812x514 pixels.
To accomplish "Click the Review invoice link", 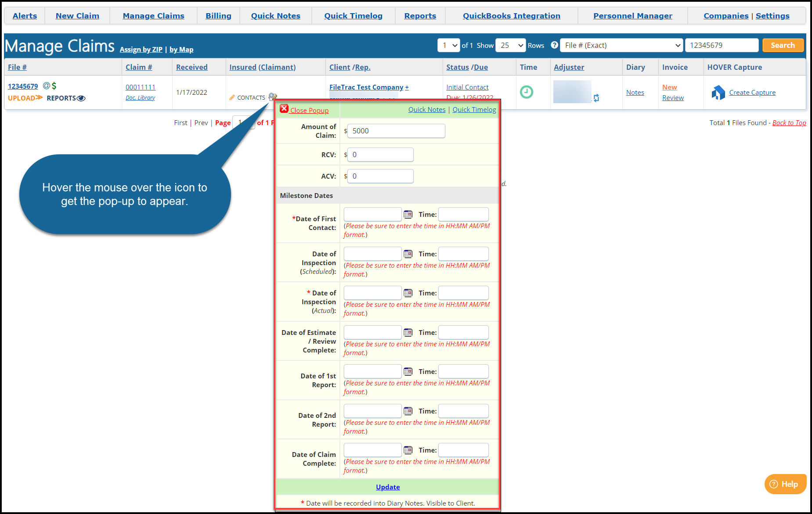I will point(673,97).
